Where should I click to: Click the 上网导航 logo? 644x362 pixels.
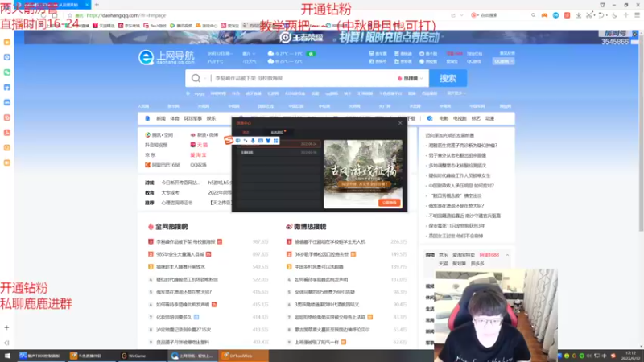[x=167, y=57]
